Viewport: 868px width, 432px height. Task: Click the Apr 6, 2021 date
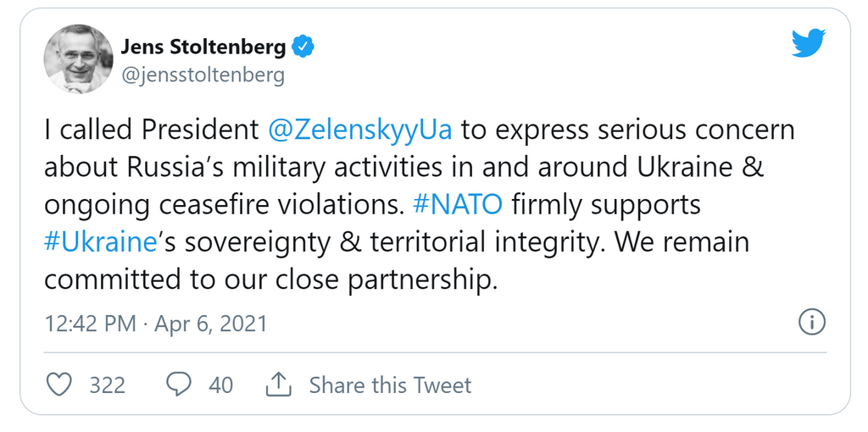[x=211, y=324]
